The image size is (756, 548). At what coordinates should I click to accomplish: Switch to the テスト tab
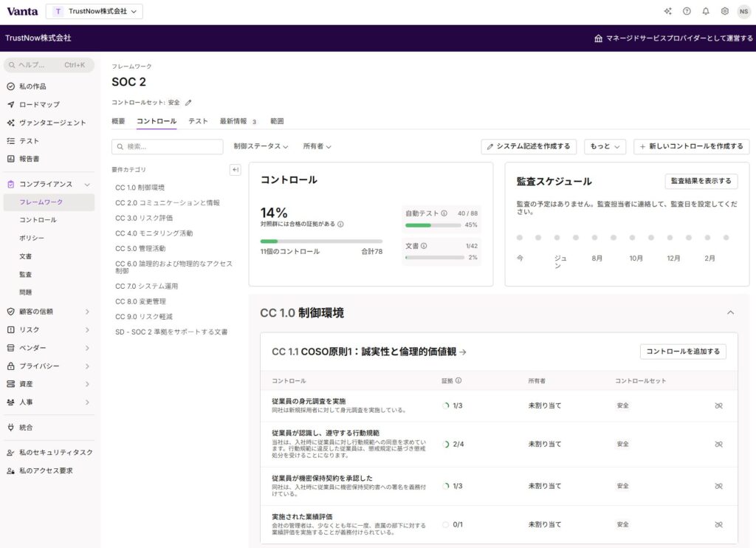click(x=198, y=121)
